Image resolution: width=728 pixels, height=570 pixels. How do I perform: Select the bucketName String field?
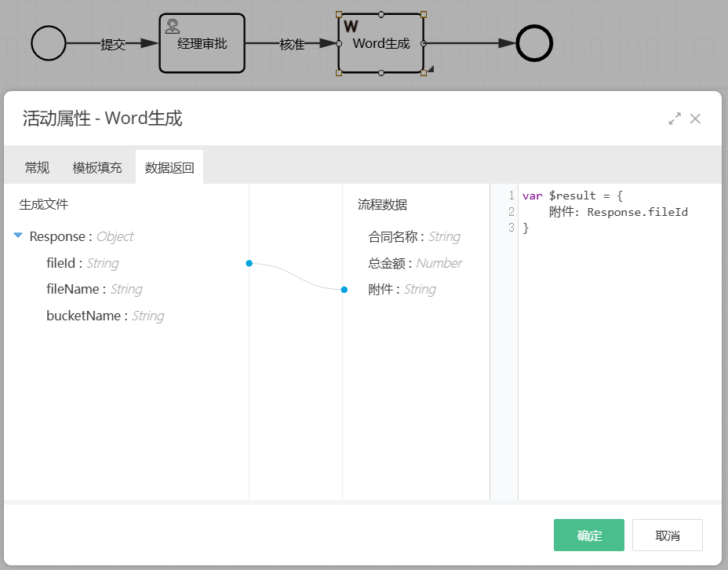[x=104, y=316]
